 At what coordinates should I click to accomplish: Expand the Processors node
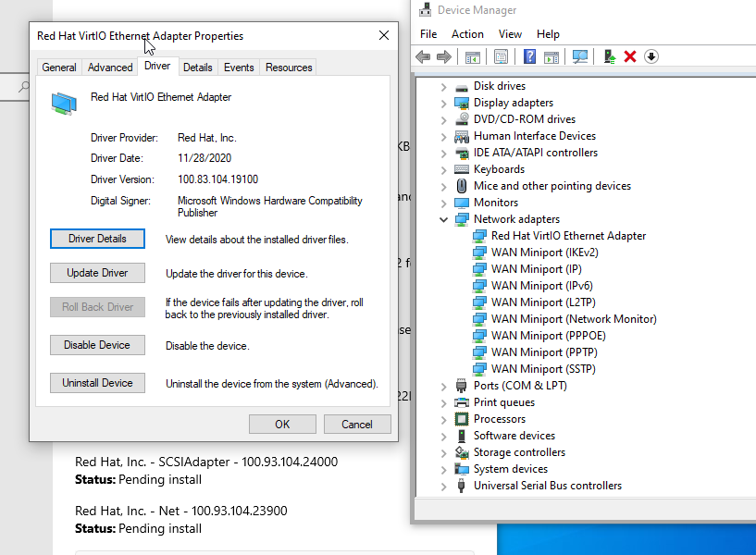click(443, 420)
